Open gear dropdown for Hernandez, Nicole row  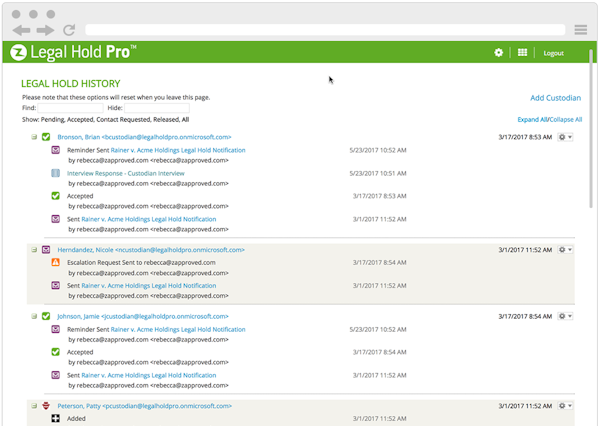(x=565, y=250)
